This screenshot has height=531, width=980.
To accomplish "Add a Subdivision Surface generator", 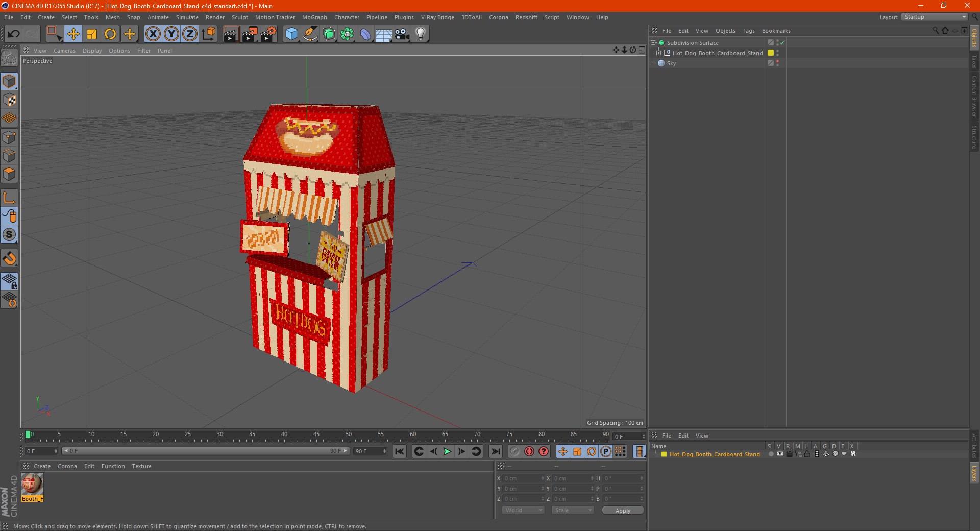I will pos(329,34).
